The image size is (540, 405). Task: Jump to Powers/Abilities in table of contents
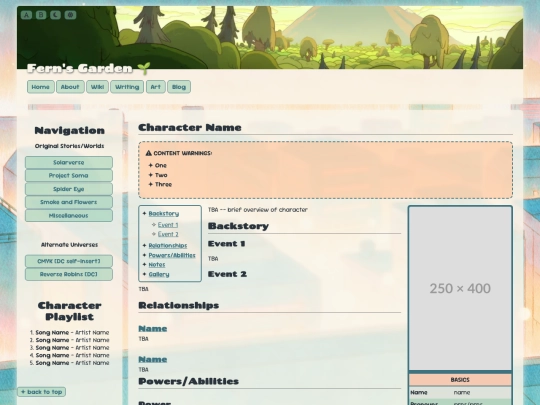point(172,255)
